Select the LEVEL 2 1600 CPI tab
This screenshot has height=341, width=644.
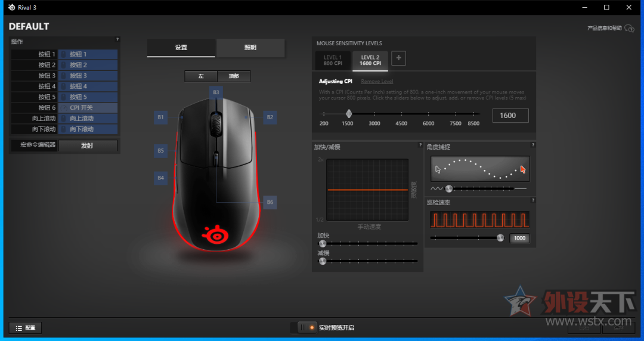370,60
